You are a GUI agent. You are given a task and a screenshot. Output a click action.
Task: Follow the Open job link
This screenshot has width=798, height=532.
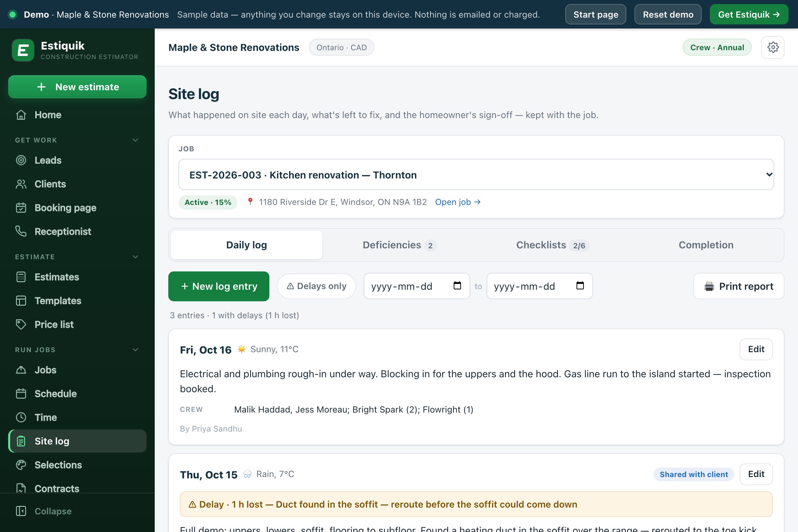[458, 202]
